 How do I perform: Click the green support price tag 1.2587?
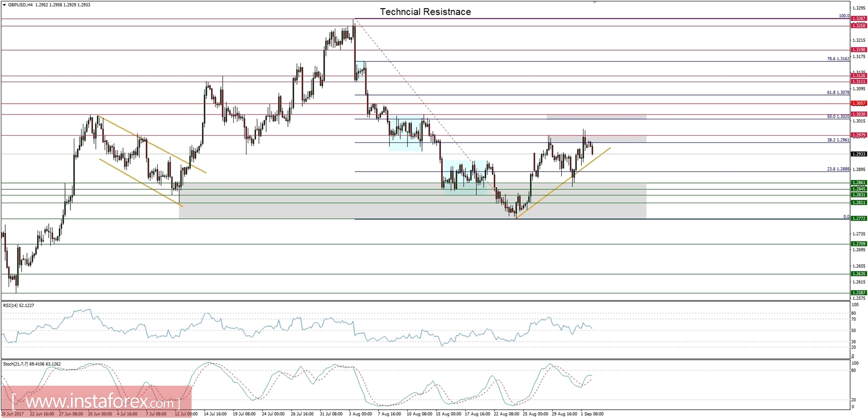[x=859, y=293]
